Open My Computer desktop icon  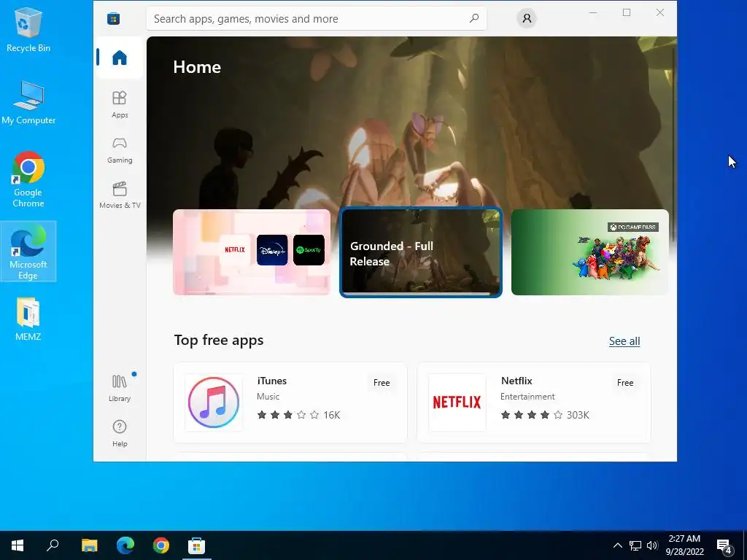coord(28,102)
